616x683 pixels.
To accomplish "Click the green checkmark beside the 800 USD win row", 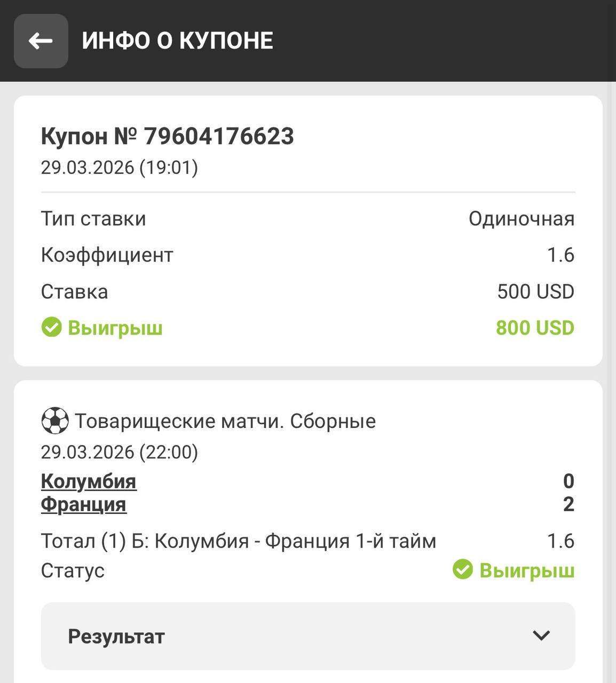I will pos(52,327).
